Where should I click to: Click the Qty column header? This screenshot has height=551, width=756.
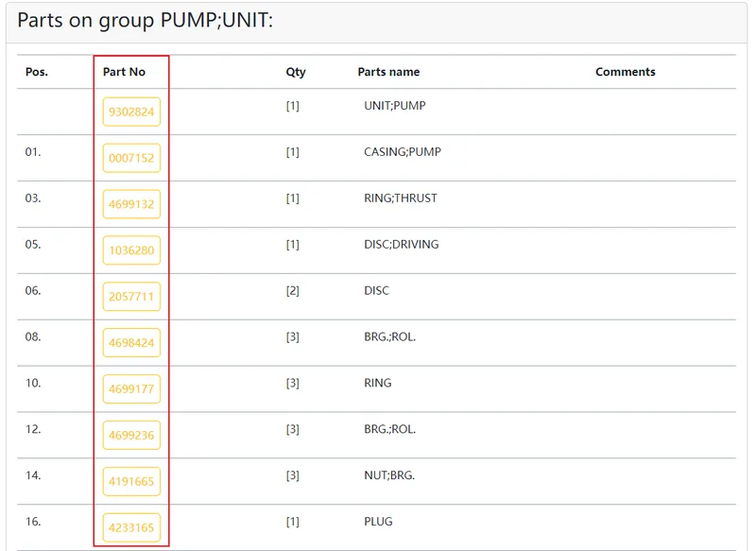296,73
